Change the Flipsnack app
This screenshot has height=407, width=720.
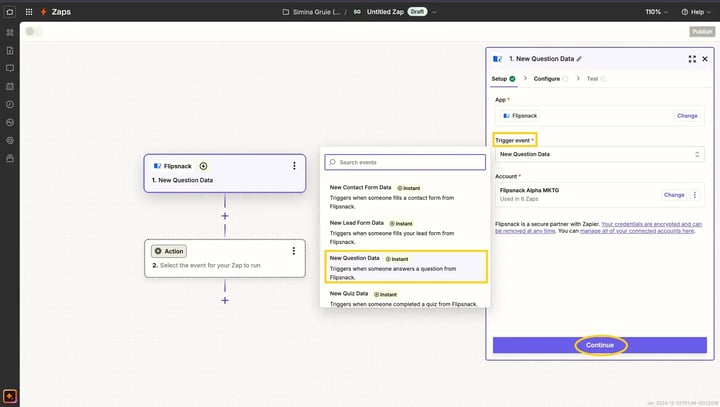point(687,116)
